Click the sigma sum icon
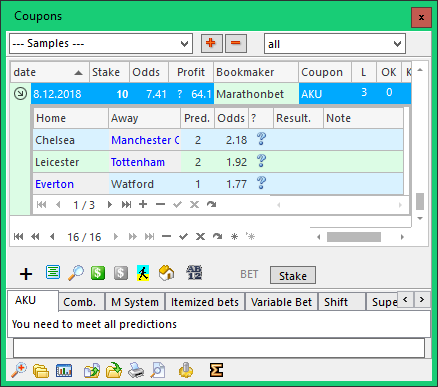This screenshot has width=438, height=387. pyautogui.click(x=216, y=370)
